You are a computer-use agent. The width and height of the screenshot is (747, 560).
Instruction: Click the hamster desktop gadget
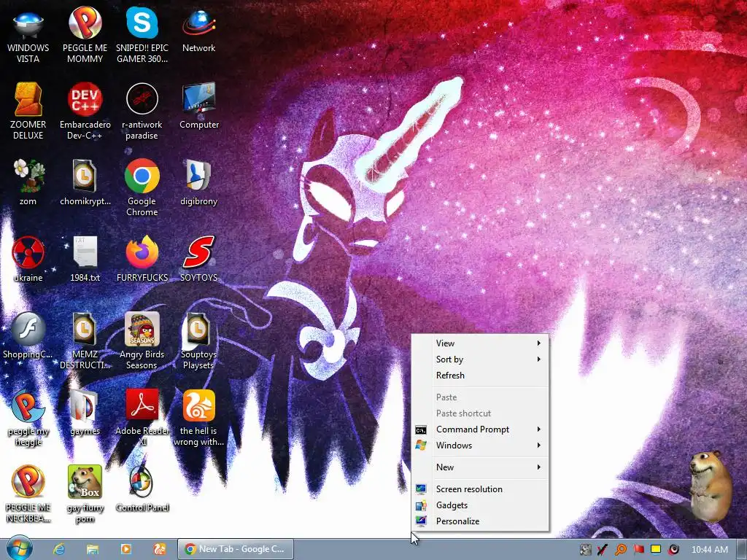click(711, 486)
